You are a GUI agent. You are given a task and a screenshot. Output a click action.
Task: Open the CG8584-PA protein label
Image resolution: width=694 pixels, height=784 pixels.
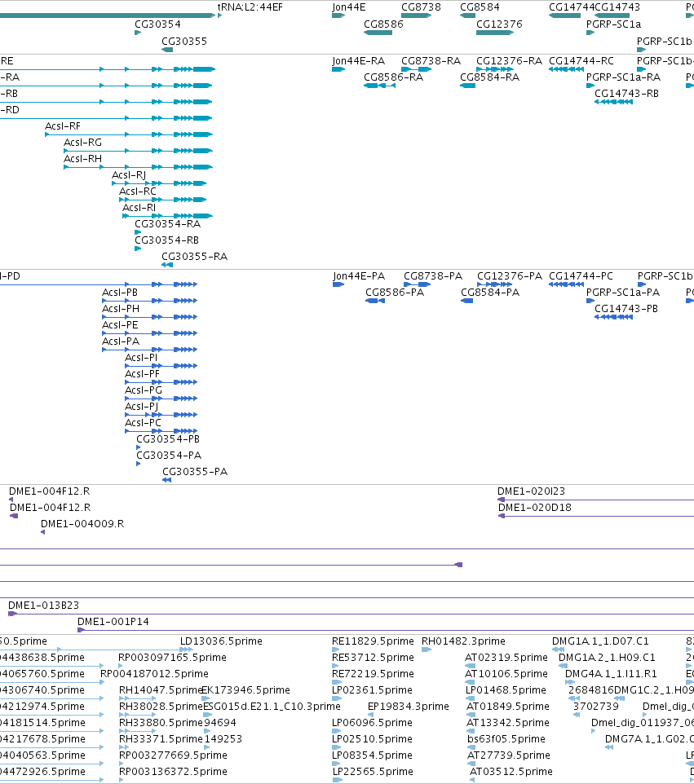(490, 293)
